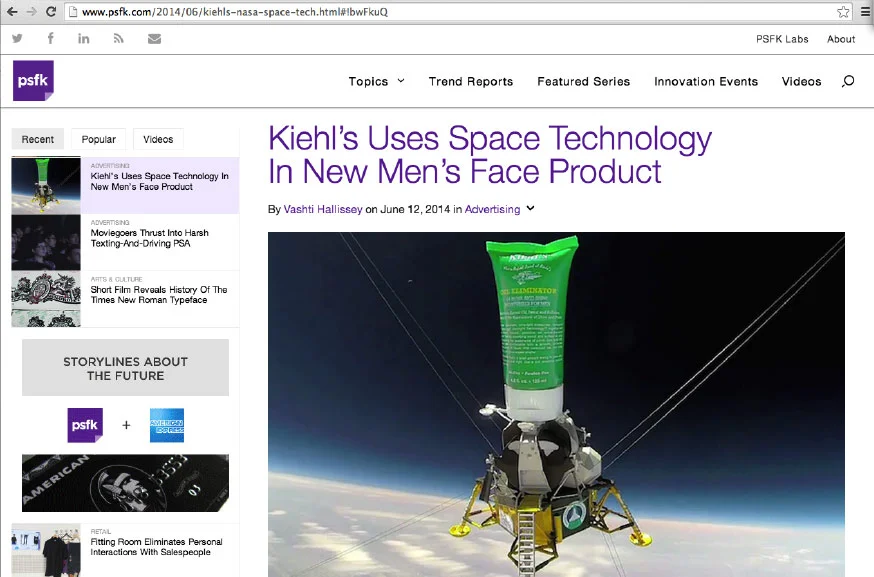Open PSFK Facebook icon link
The width and height of the screenshot is (874, 577).
[x=51, y=38]
